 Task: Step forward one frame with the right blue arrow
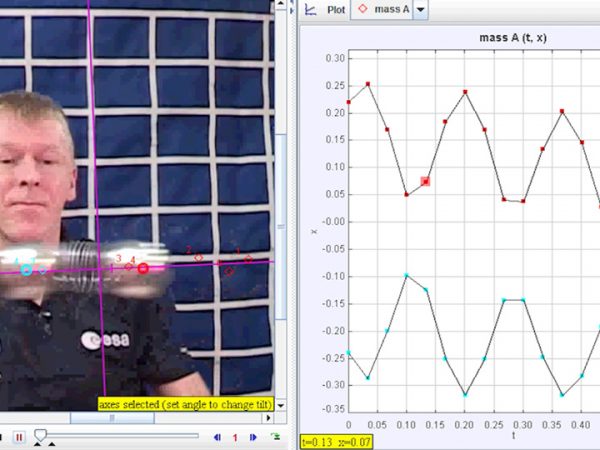point(253,437)
